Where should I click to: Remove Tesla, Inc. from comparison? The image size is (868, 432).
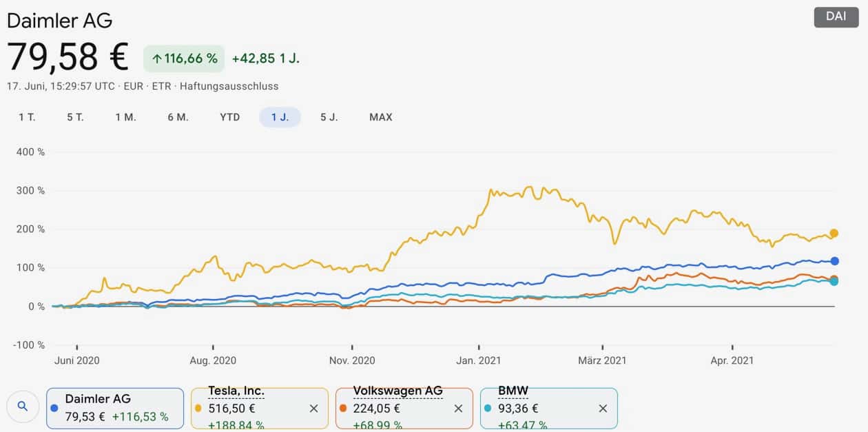click(x=313, y=409)
